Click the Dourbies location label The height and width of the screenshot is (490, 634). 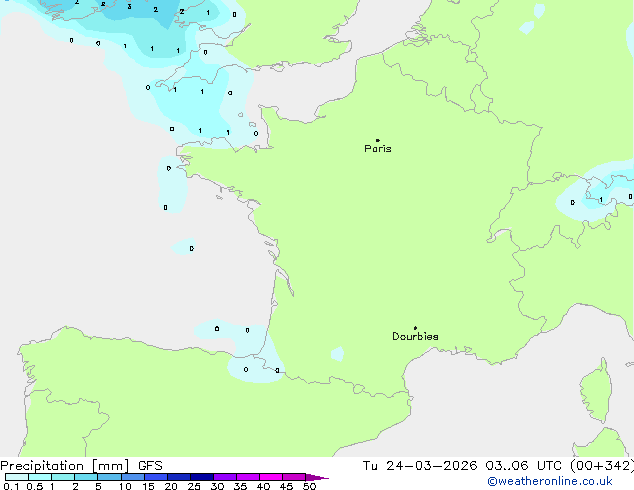coord(415,336)
